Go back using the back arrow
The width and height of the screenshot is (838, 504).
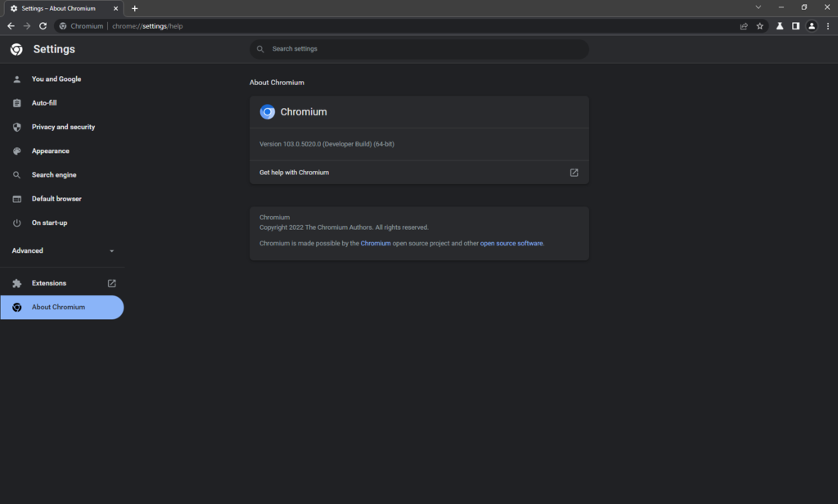point(11,25)
